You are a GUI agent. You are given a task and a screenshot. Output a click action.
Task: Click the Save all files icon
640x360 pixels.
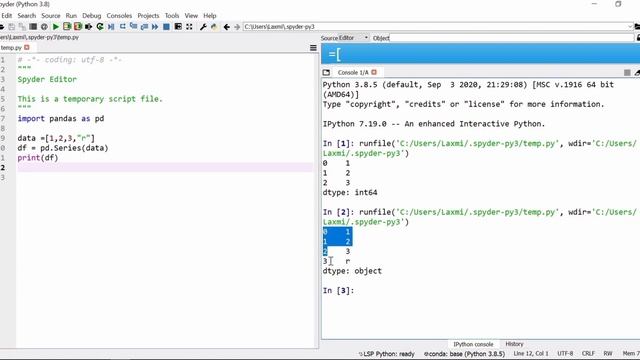click(22, 27)
